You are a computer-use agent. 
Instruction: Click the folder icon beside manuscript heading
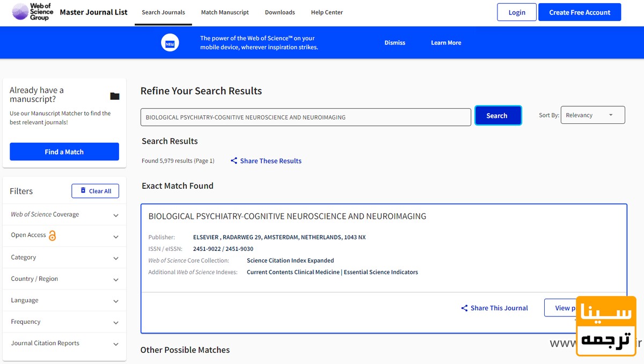(x=115, y=96)
